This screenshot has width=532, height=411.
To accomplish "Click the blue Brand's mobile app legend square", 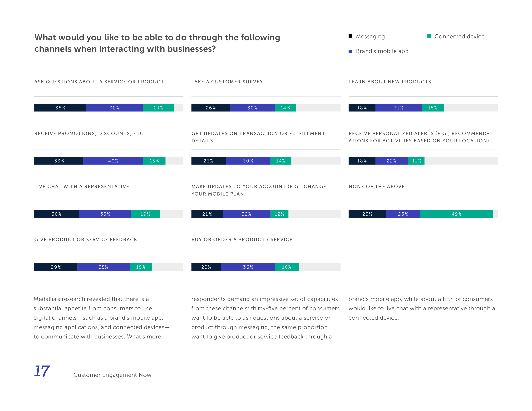I will [350, 51].
